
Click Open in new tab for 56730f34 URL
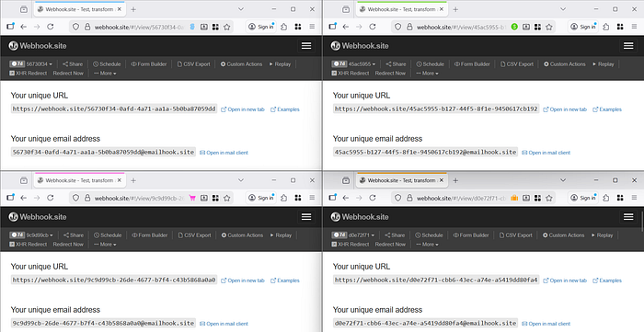(243, 109)
